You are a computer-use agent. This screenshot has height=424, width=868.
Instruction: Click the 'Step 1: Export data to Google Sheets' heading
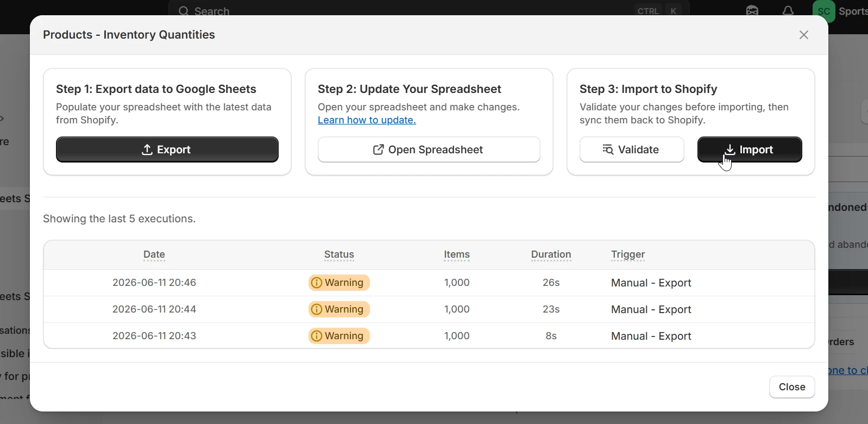point(156,89)
